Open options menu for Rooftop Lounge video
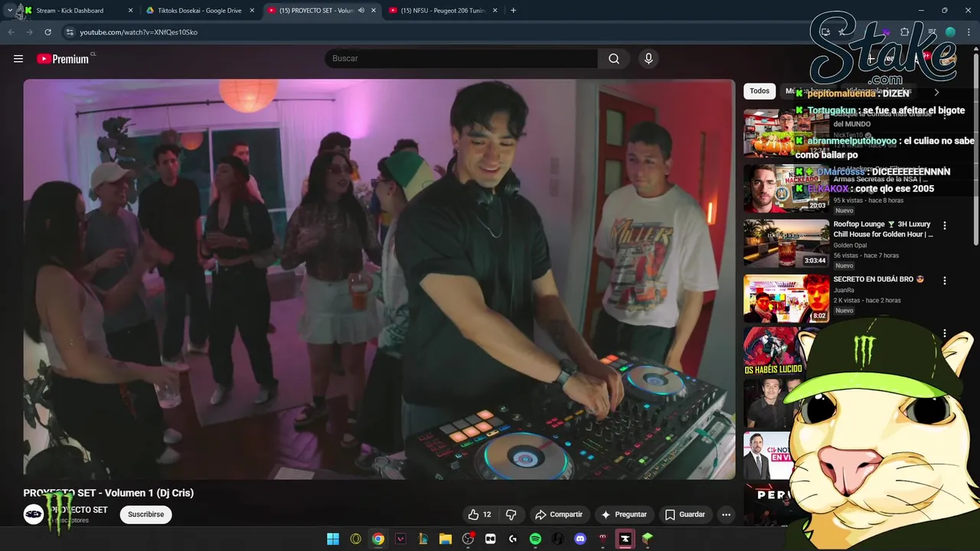 944,226
